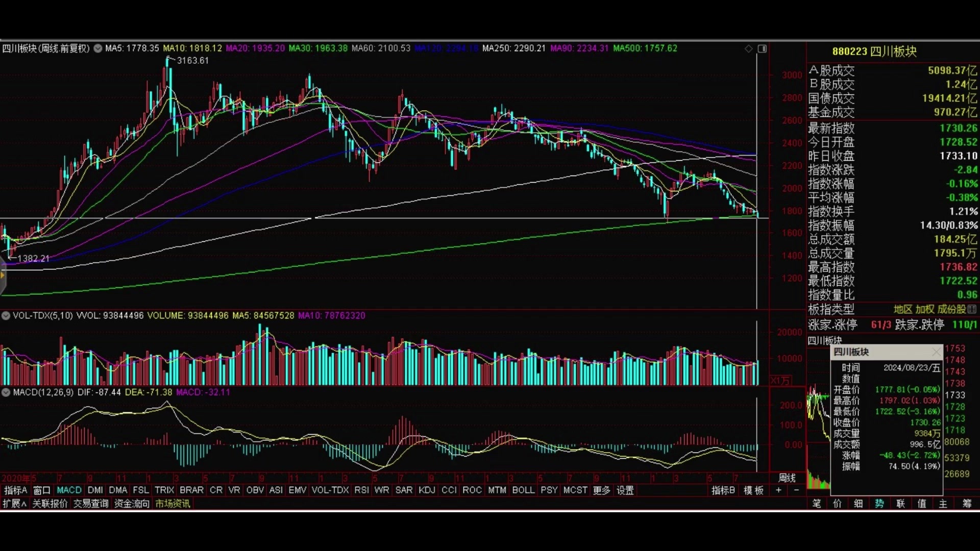Viewport: 980px width, 551px height.
Task: Select the MCST indicator tab
Action: tap(575, 490)
